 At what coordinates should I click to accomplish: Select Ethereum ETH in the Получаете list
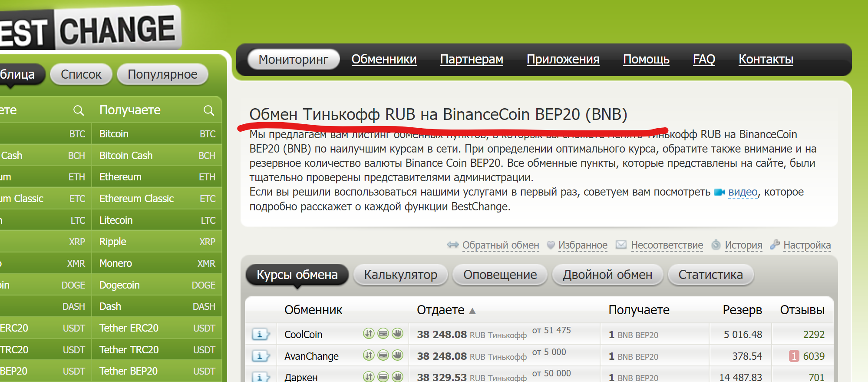pos(157,177)
